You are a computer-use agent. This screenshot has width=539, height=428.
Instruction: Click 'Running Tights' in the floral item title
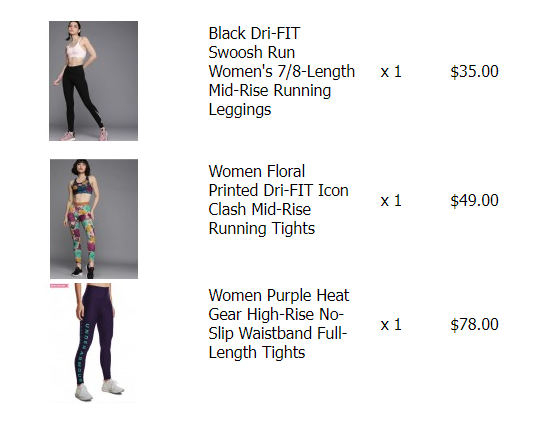[262, 229]
